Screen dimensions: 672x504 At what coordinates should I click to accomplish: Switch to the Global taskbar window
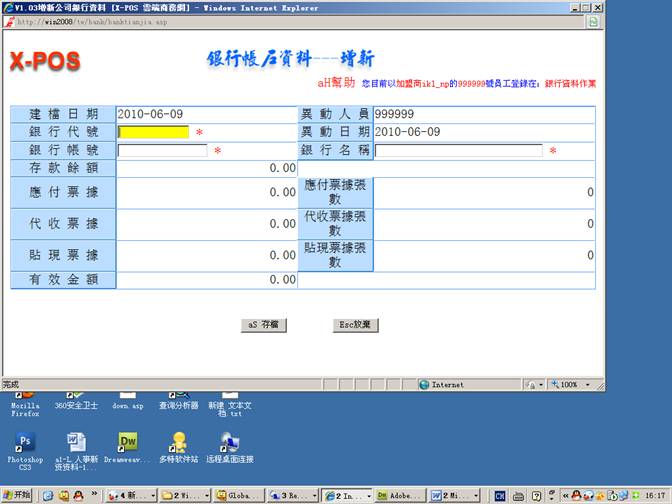[x=239, y=495]
